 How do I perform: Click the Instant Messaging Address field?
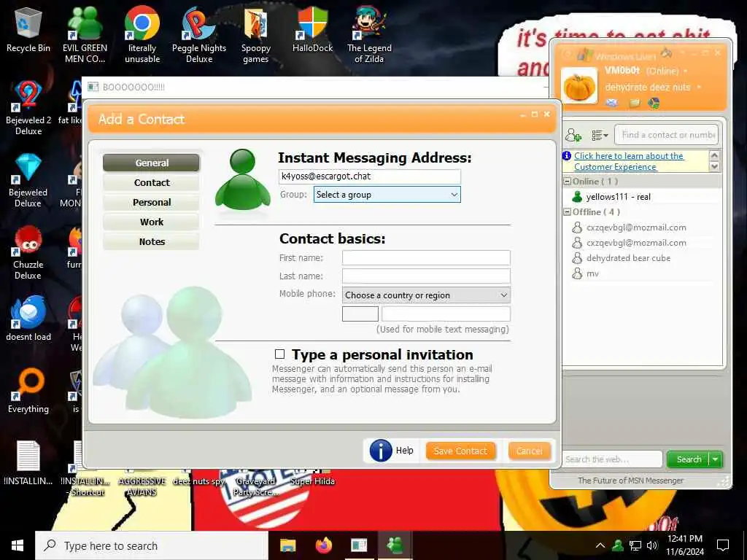click(370, 176)
